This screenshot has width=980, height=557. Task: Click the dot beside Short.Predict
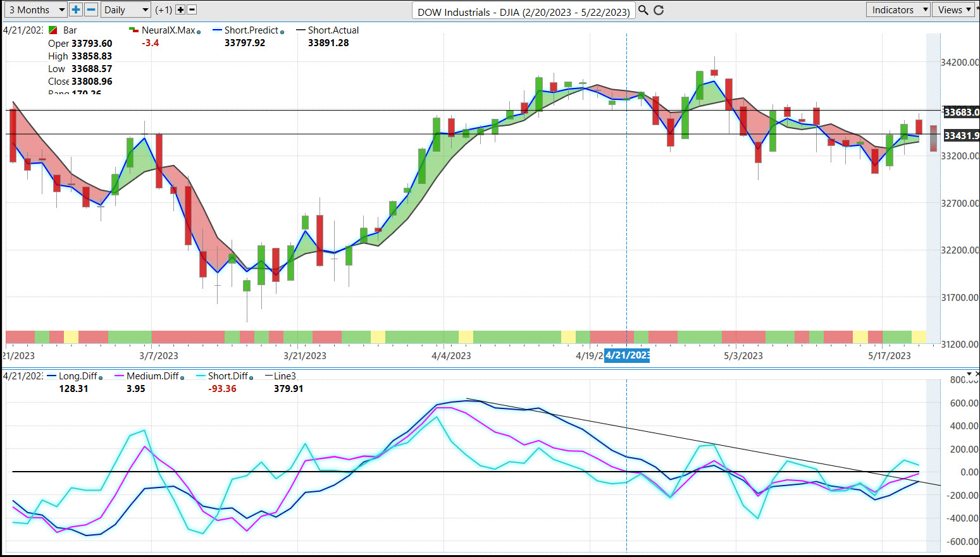[282, 32]
